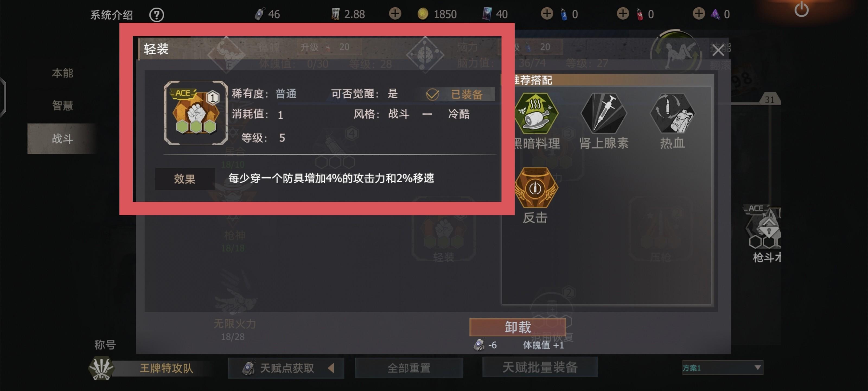Click the plus icon beside 1850 gold
Viewport: 868px width, 391px height.
click(395, 14)
